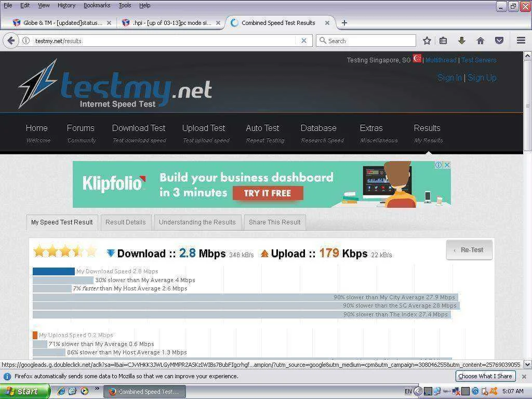Viewport: 532px width, 399px height.
Task: Open the Firefox hamburger menu
Action: pyautogui.click(x=521, y=41)
